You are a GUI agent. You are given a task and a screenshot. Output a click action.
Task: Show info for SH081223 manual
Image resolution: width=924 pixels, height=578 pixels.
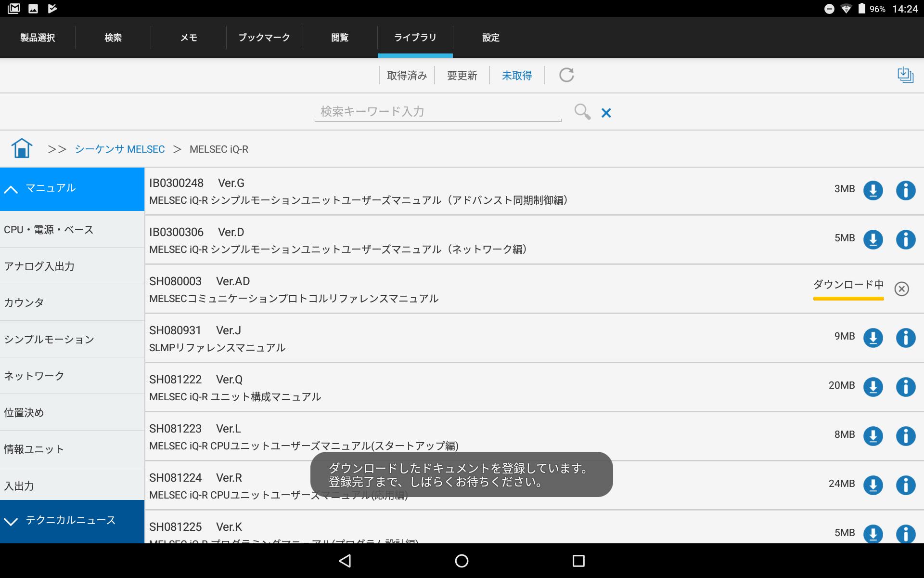[x=905, y=436]
